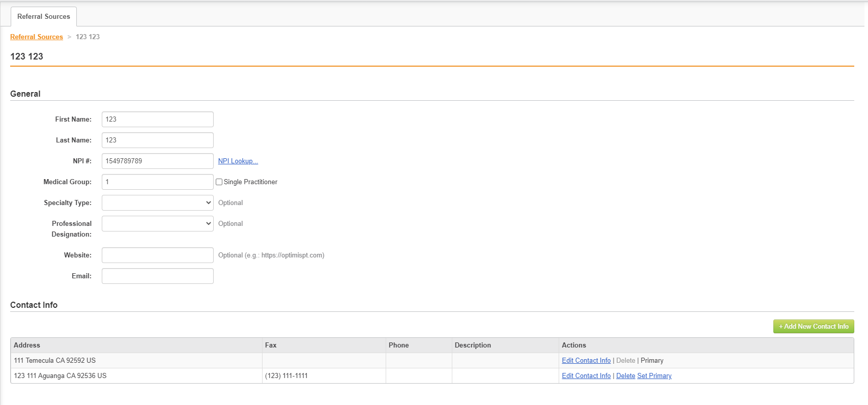Edit Contact Info for the Aguanga address
Viewport: 868px width, 405px height.
tap(586, 375)
